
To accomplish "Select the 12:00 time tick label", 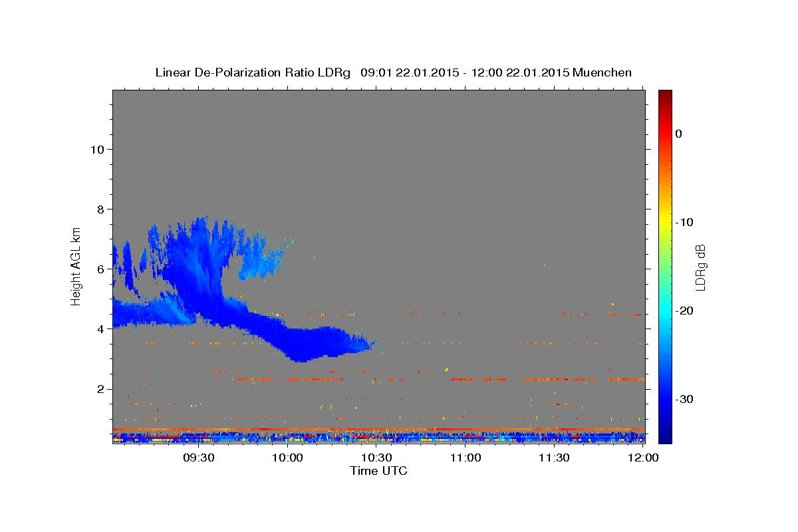I will click(642, 458).
